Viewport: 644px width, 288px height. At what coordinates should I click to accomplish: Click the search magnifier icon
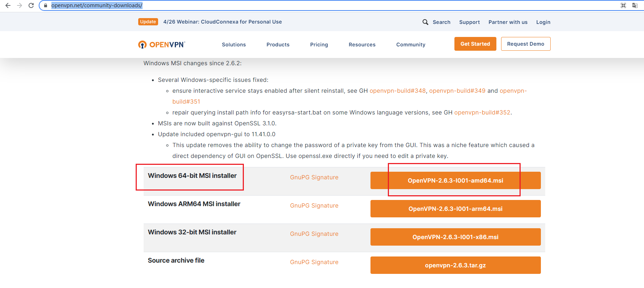(x=425, y=22)
